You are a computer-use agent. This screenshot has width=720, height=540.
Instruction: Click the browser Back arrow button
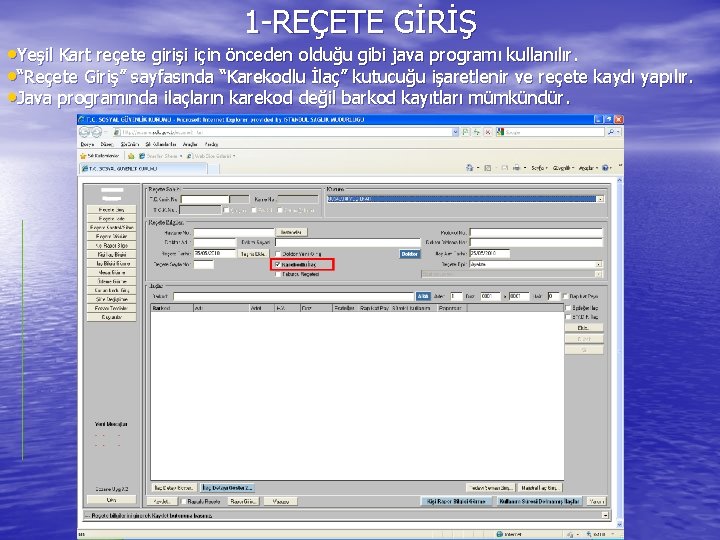[x=84, y=132]
